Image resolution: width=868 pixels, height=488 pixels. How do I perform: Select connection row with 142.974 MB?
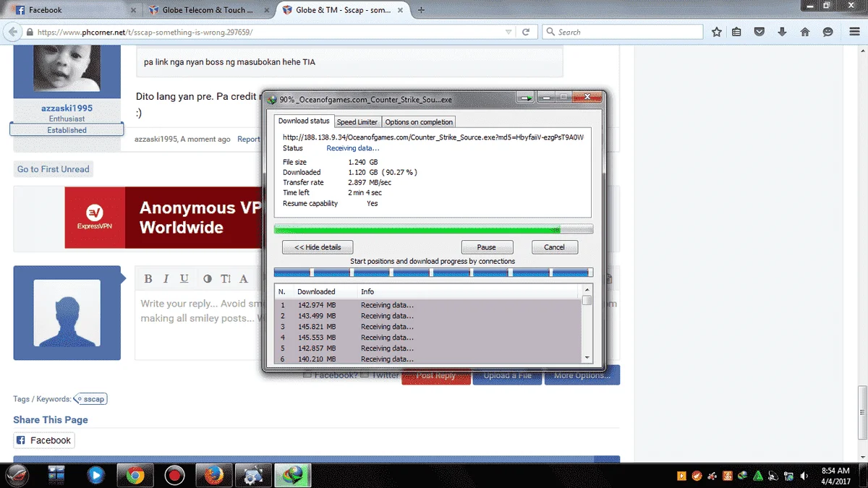pyautogui.click(x=427, y=305)
